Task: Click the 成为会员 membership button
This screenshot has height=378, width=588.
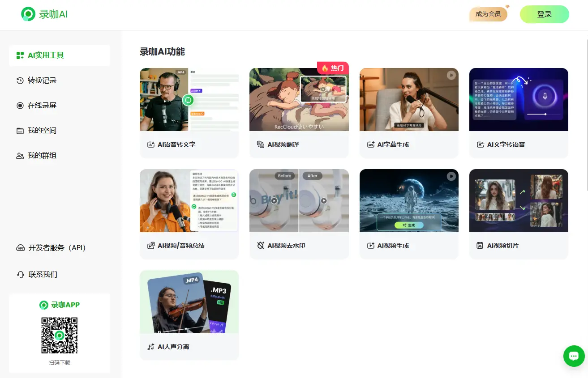Action: click(x=488, y=14)
